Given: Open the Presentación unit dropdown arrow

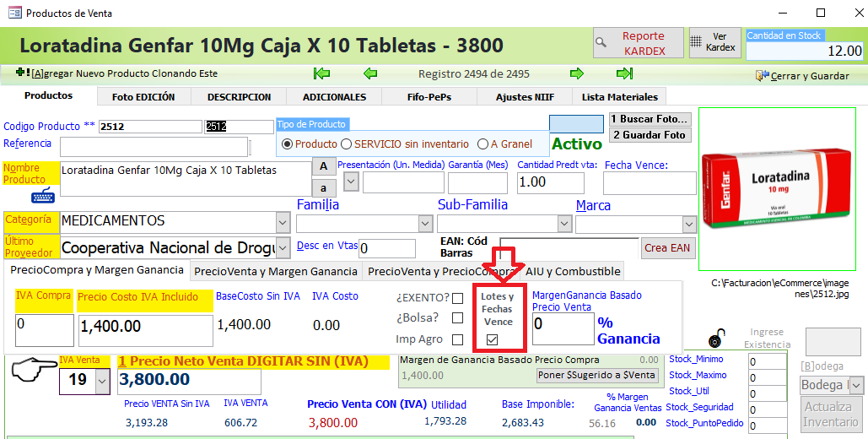Looking at the screenshot, I should click(x=352, y=182).
